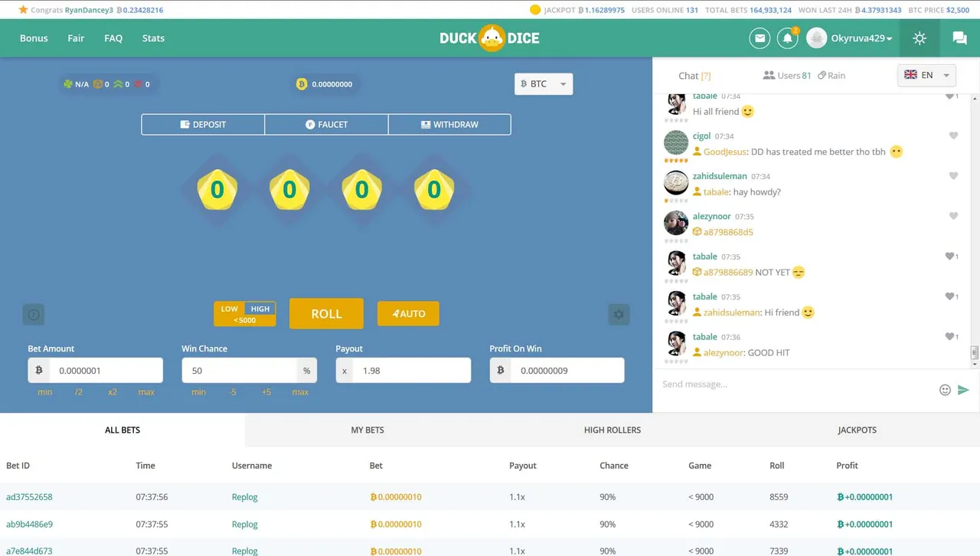Viewport: 980px width, 556px height.
Task: Set win chance to min
Action: click(x=199, y=392)
